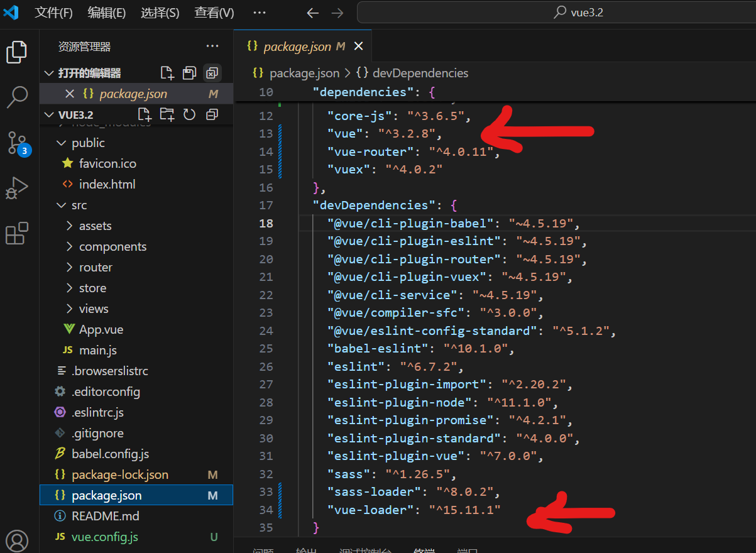Screen dimensions: 756x553
Task: Collapse the VUE3.2 project section
Action: pos(49,114)
